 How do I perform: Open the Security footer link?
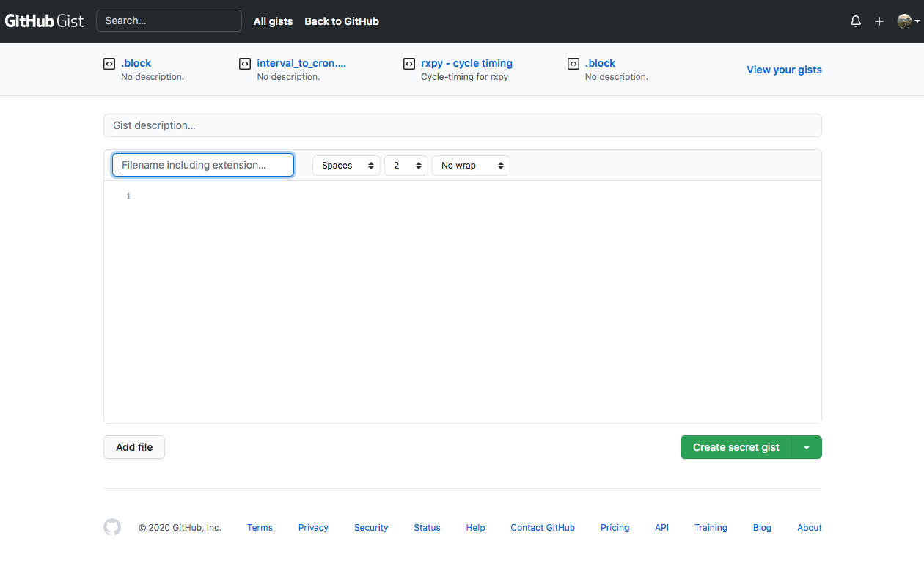[x=371, y=528]
